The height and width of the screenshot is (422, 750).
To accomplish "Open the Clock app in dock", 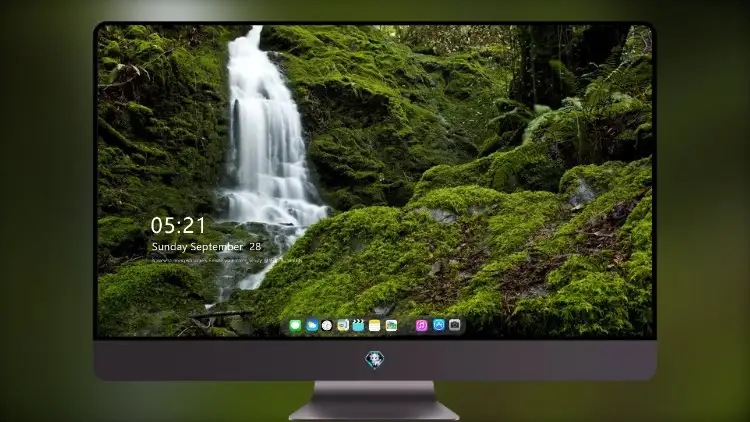I will tap(327, 326).
